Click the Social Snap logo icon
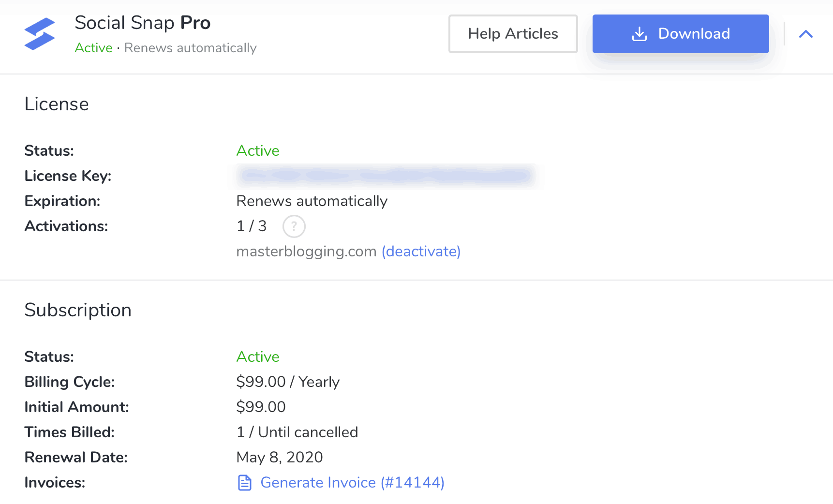Image resolution: width=833 pixels, height=504 pixels. click(x=39, y=33)
